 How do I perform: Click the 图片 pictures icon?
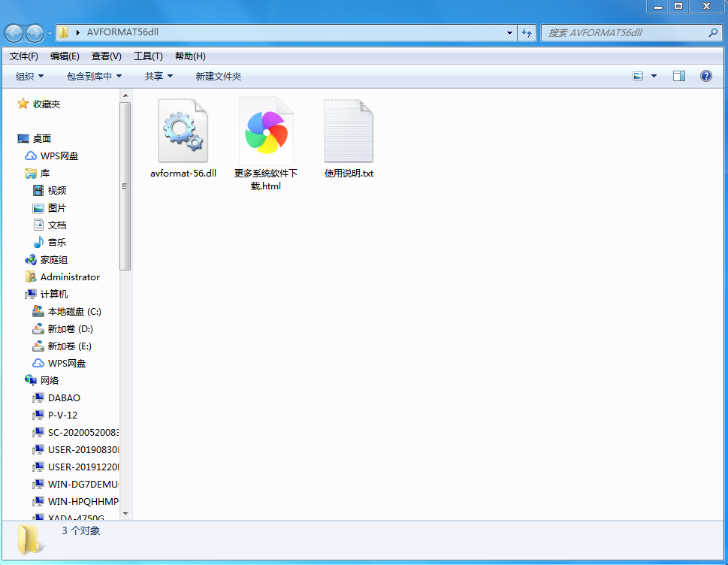coord(38,208)
